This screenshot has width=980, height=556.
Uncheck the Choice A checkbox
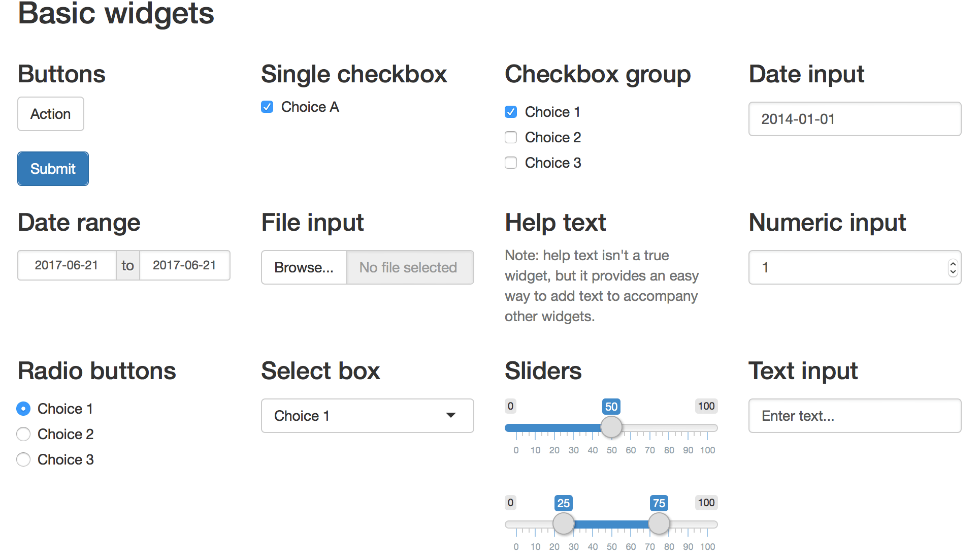pos(267,107)
